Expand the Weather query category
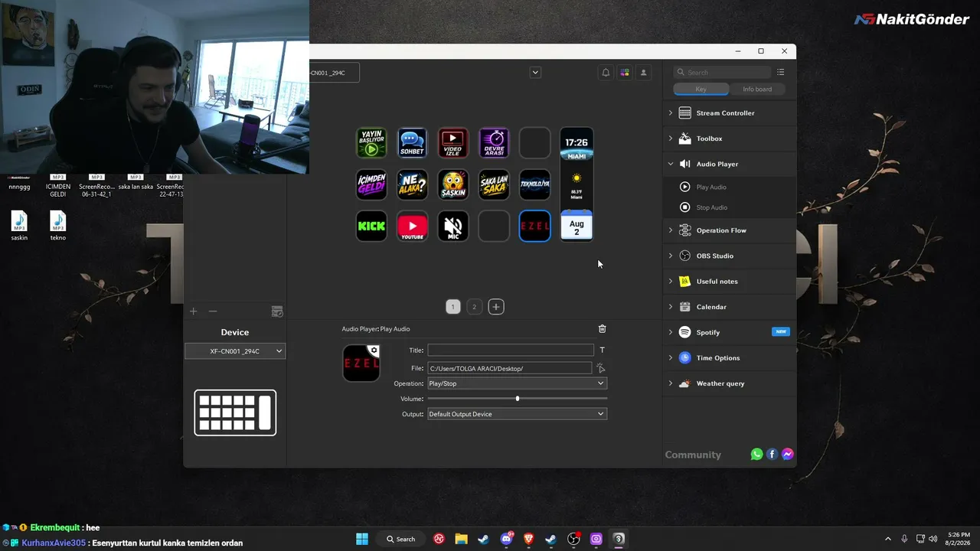This screenshot has height=551, width=980. 729,383
